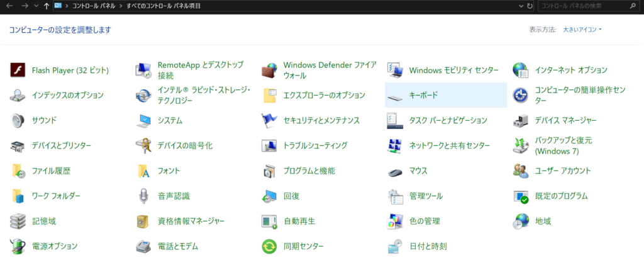Open the 地域 link
The width and height of the screenshot is (644, 265).
pyautogui.click(x=543, y=222)
